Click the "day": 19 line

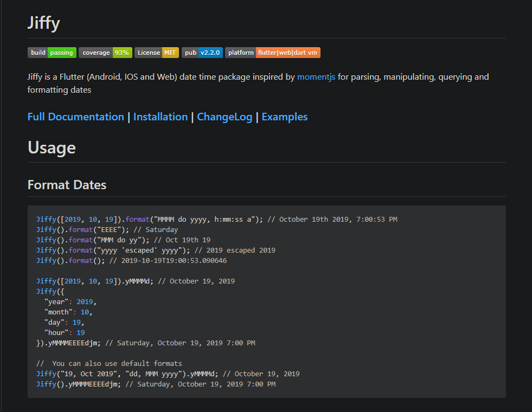coord(64,323)
